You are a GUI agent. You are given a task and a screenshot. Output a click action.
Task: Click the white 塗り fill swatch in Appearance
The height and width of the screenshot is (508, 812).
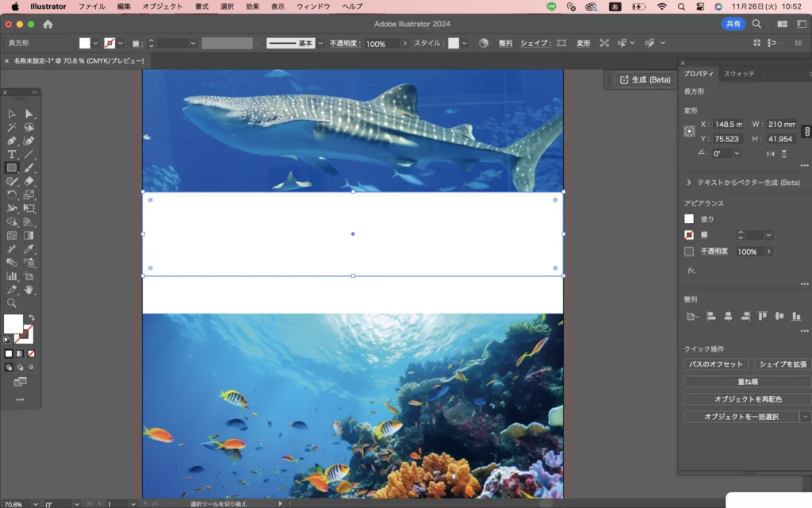click(689, 219)
